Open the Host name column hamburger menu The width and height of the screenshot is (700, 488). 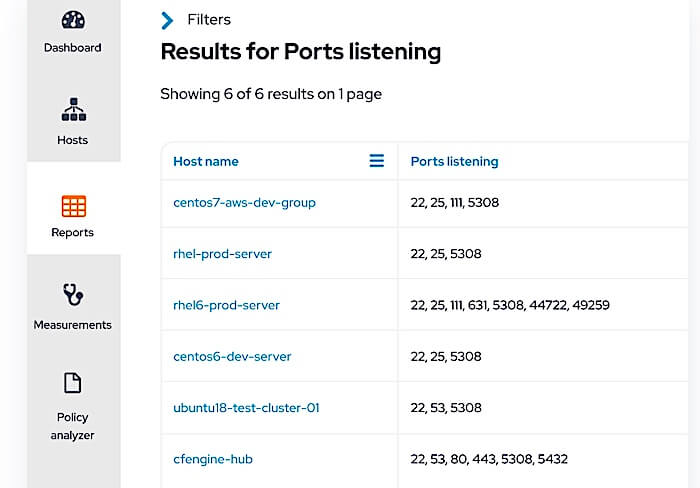click(x=377, y=161)
